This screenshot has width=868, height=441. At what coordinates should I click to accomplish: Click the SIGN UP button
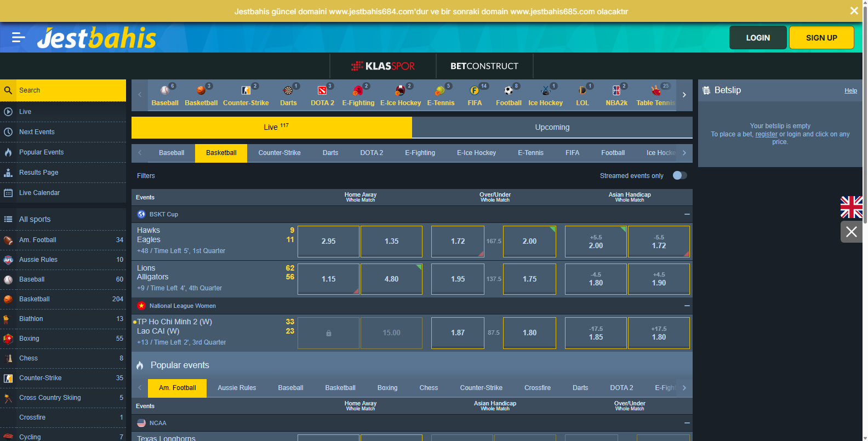pos(821,38)
